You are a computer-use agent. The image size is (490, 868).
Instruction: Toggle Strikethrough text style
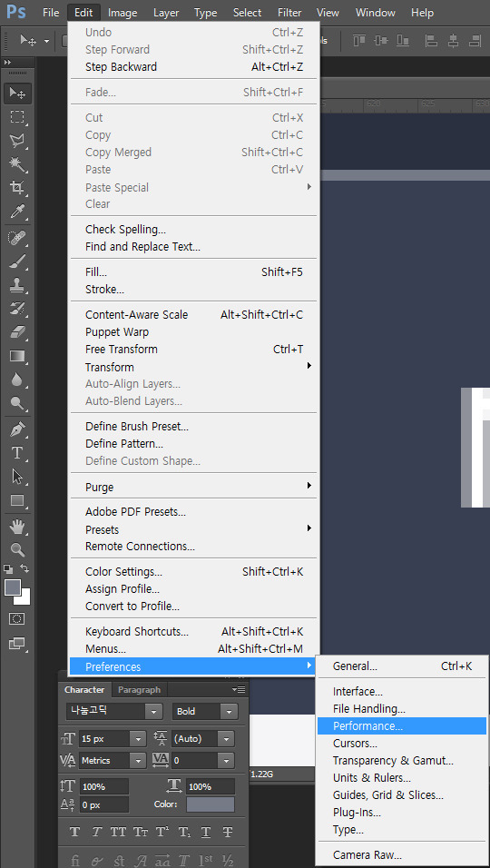click(x=227, y=832)
